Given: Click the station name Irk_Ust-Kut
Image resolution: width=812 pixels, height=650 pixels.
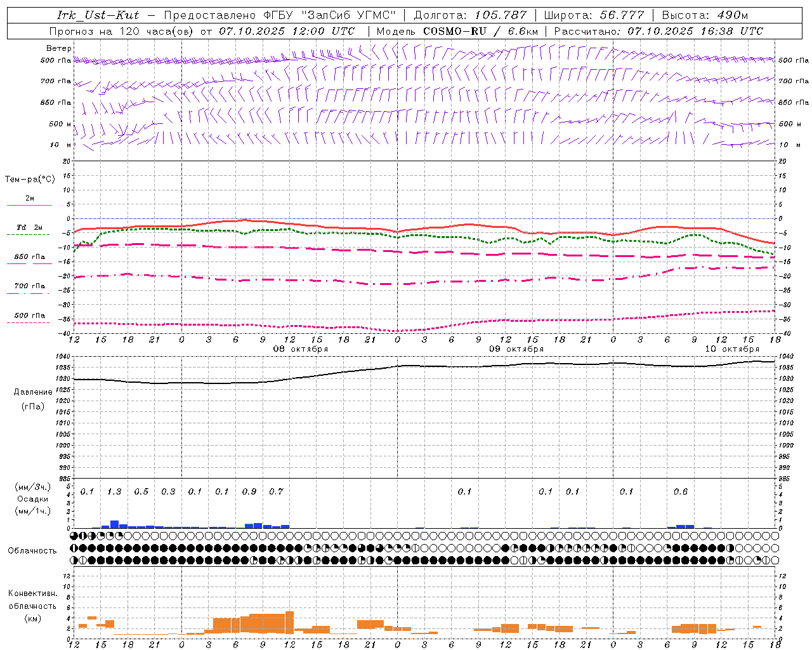Looking at the screenshot, I should coord(98,15).
